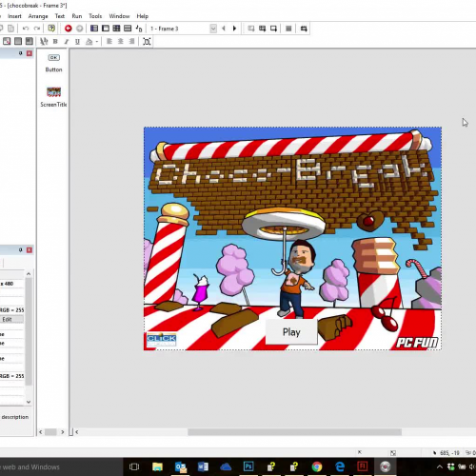Toggle pin on lower properties panel

tap(21, 250)
